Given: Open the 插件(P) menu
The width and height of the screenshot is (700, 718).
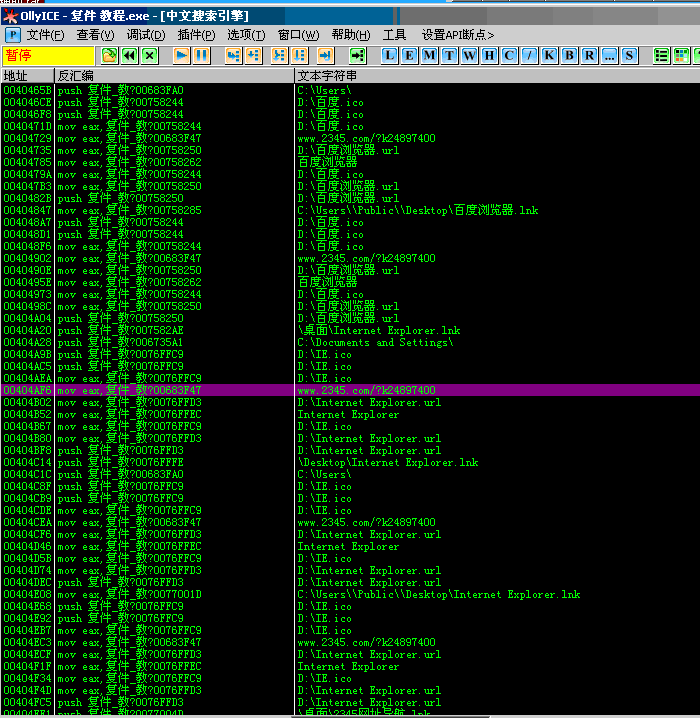Looking at the screenshot, I should [x=196, y=35].
